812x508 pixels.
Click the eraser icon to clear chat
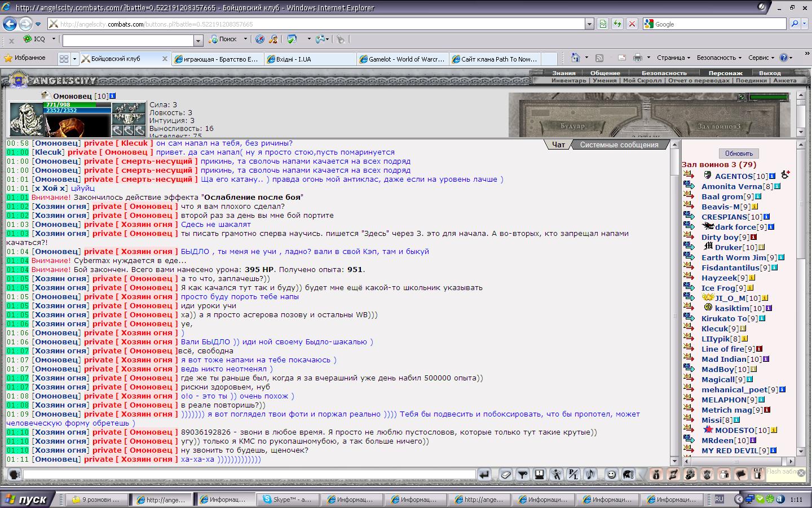(506, 475)
